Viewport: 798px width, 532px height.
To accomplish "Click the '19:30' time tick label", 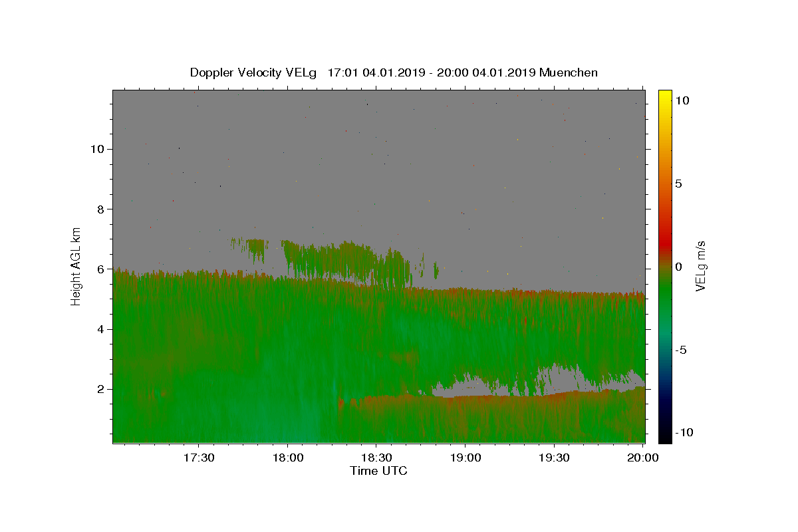I will (x=554, y=458).
